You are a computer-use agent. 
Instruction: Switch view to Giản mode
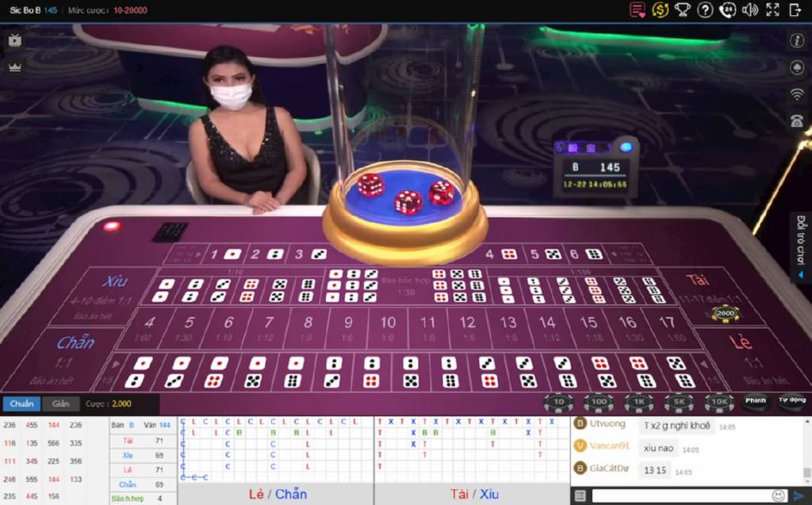(62, 404)
